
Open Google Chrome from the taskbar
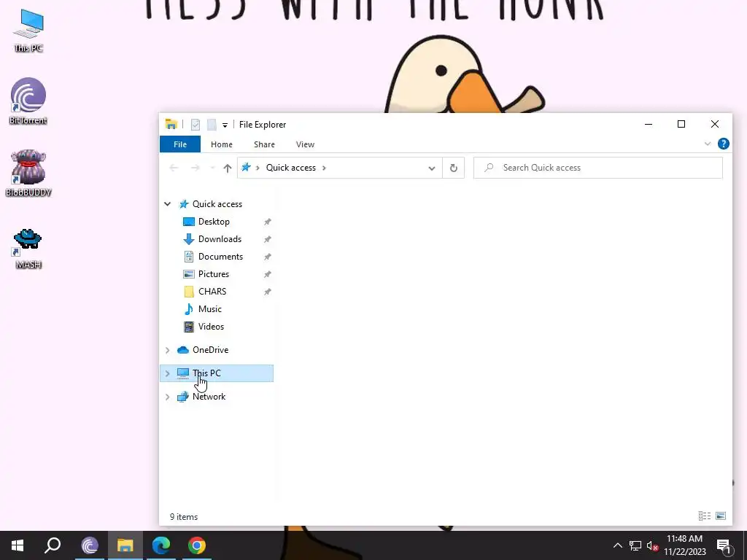point(197,545)
